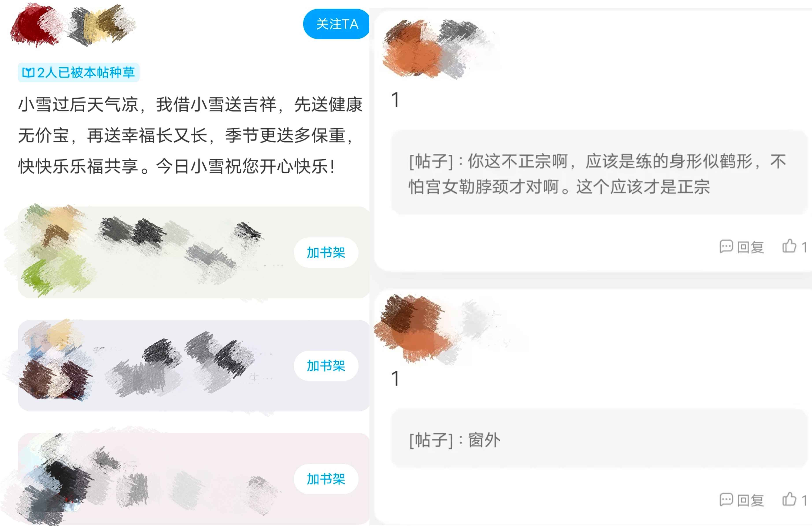
Task: Click 回复 label on the first comment
Action: coord(750,247)
